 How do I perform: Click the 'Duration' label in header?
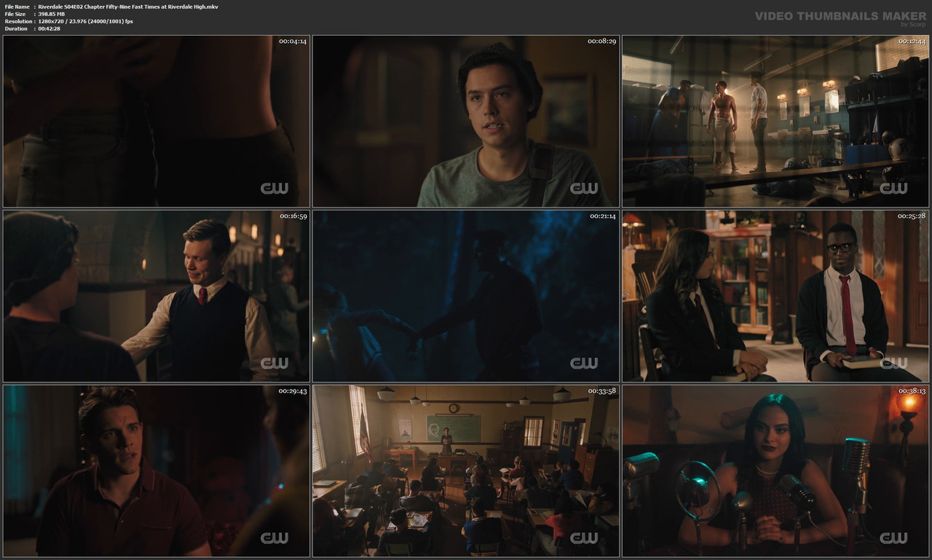(x=16, y=28)
